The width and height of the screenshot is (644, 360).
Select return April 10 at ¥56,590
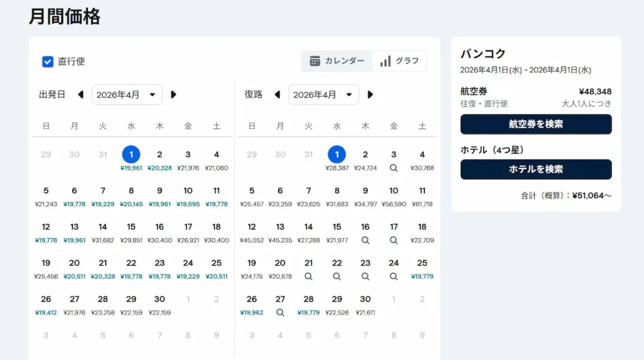click(394, 196)
